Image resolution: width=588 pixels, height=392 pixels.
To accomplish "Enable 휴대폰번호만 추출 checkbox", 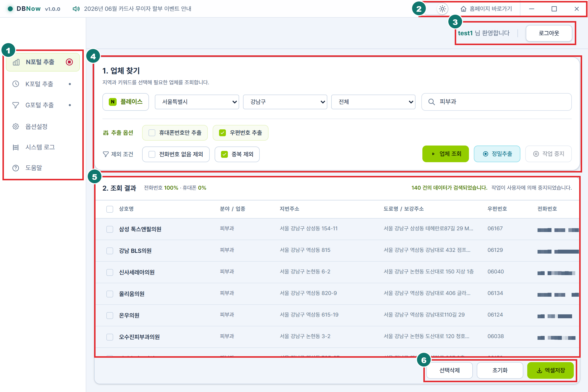I will coord(152,133).
